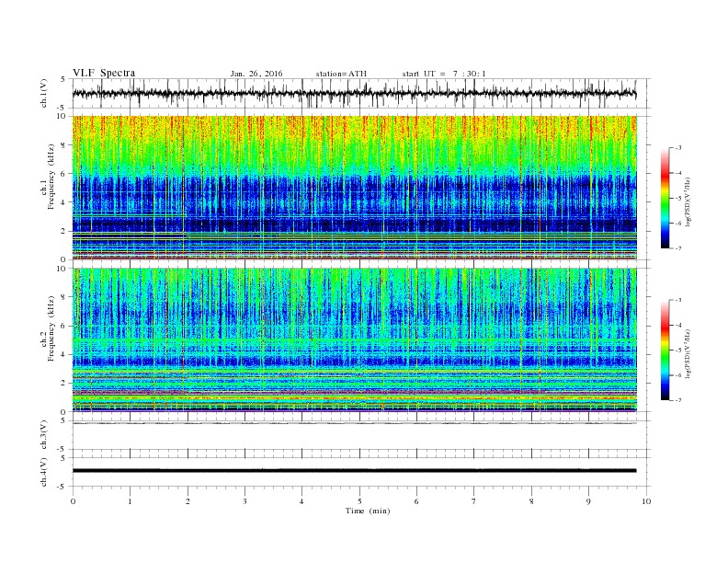Click the '-7' value at the ch.2 colorbar bottom

coord(678,400)
